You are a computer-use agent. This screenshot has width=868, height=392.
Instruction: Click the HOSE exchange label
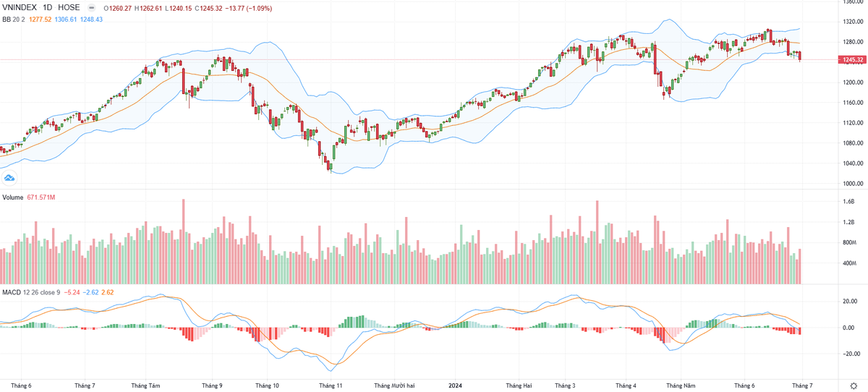click(x=70, y=8)
